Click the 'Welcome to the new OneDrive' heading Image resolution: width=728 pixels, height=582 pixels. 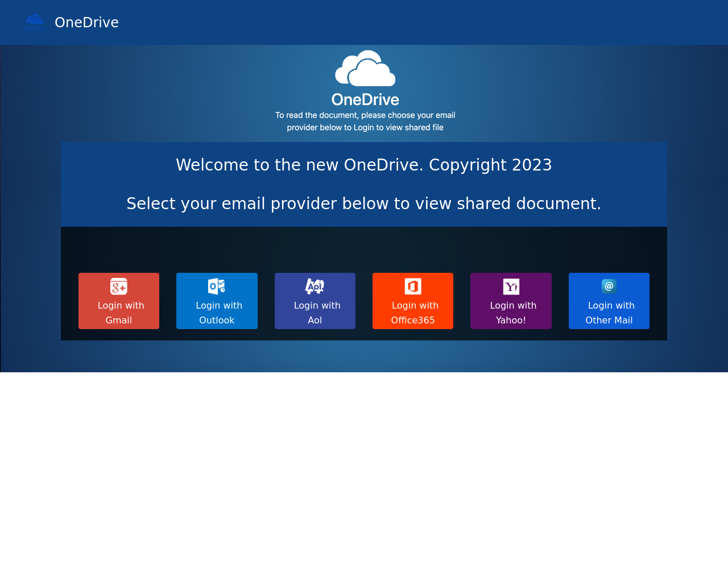[x=364, y=165]
